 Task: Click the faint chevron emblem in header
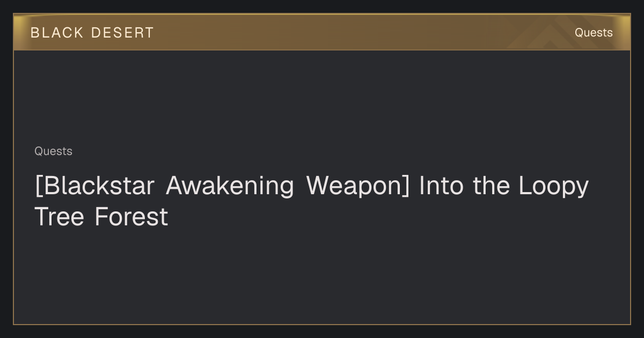coord(553,35)
